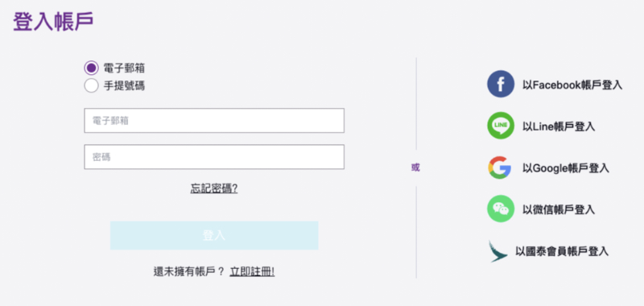Open the 立即註冊! registration link

(x=252, y=271)
